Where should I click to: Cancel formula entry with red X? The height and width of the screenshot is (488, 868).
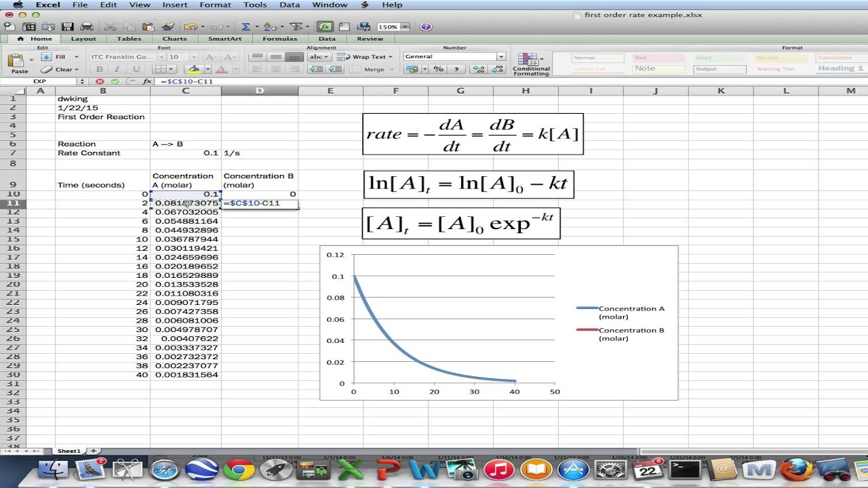click(x=100, y=81)
